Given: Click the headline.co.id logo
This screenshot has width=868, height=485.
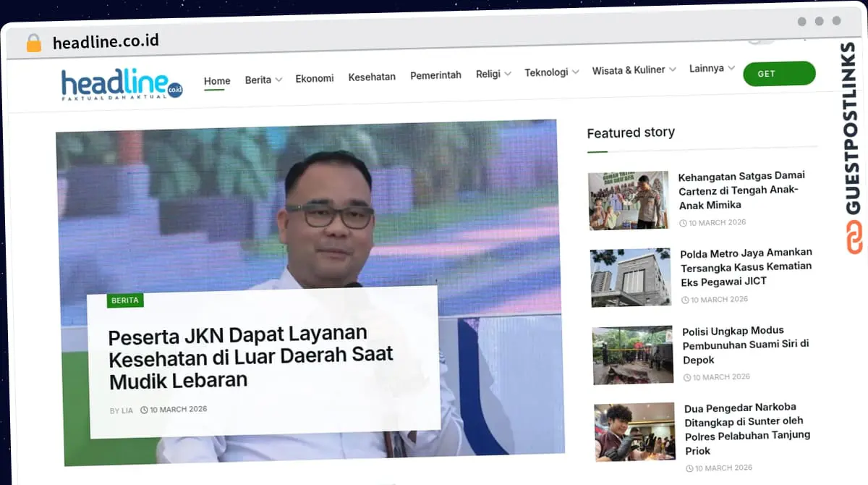Looking at the screenshot, I should click(x=122, y=83).
